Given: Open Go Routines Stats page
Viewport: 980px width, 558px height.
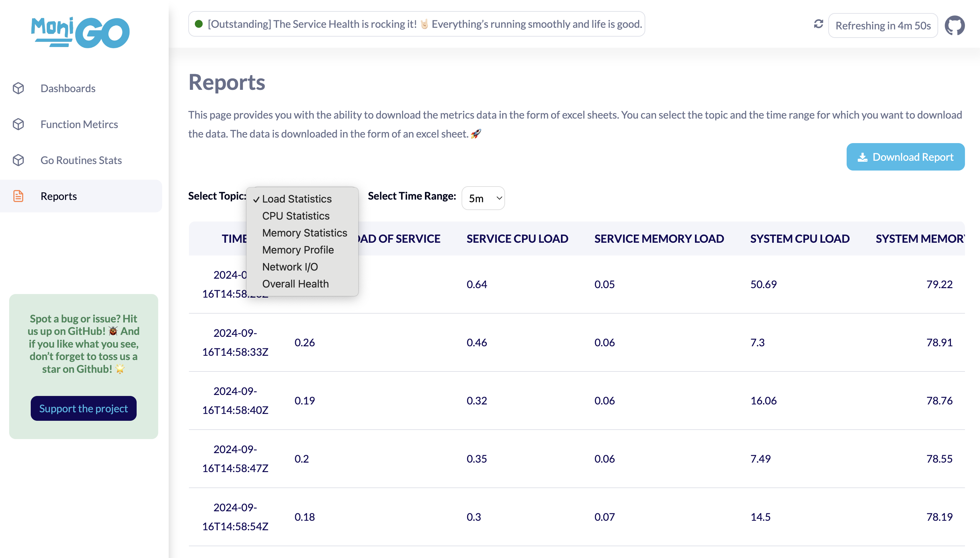Looking at the screenshot, I should 81,160.
